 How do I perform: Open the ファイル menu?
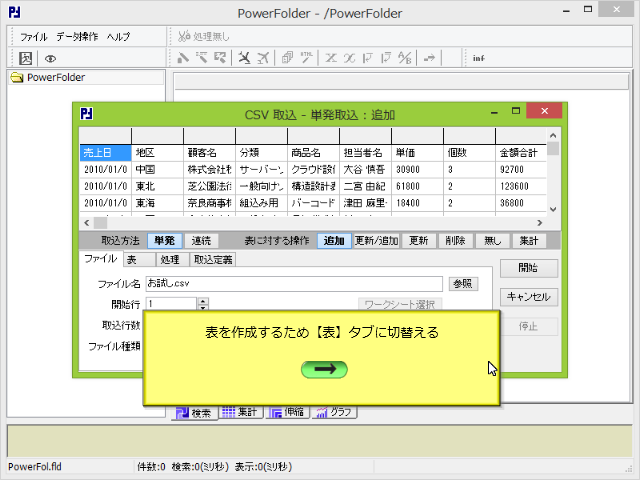[34, 36]
